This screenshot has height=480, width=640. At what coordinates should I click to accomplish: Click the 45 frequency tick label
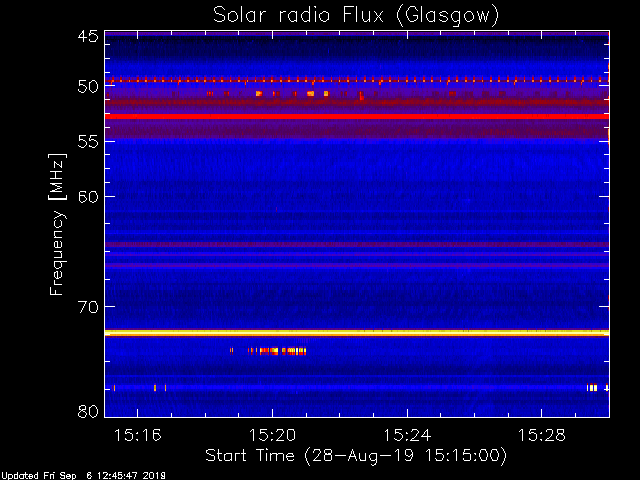(88, 36)
